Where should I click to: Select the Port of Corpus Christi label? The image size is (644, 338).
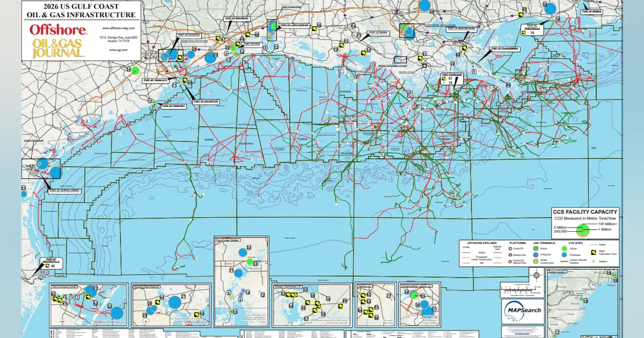tap(65, 190)
